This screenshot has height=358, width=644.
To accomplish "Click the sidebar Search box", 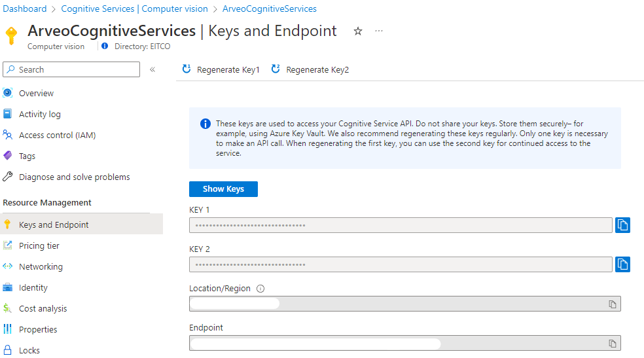I will point(71,69).
